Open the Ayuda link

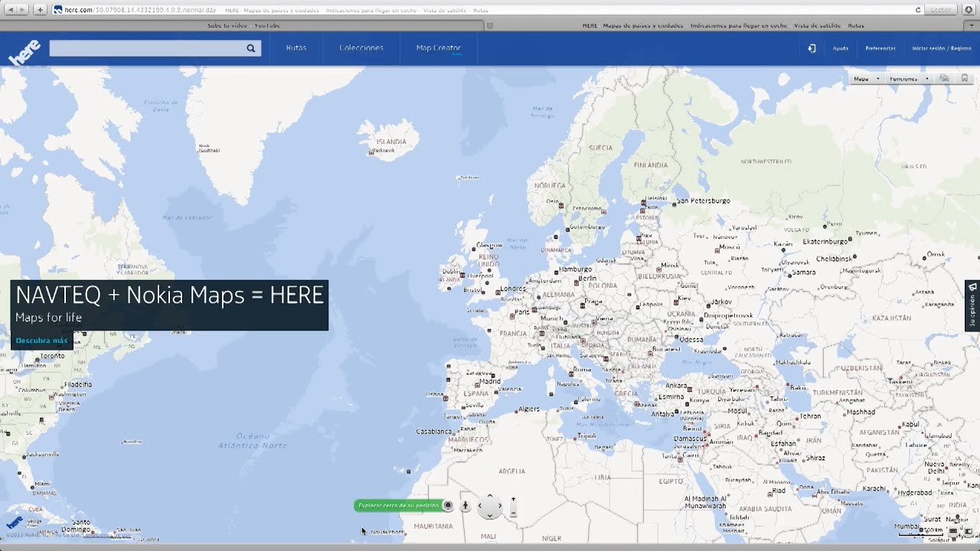(841, 48)
